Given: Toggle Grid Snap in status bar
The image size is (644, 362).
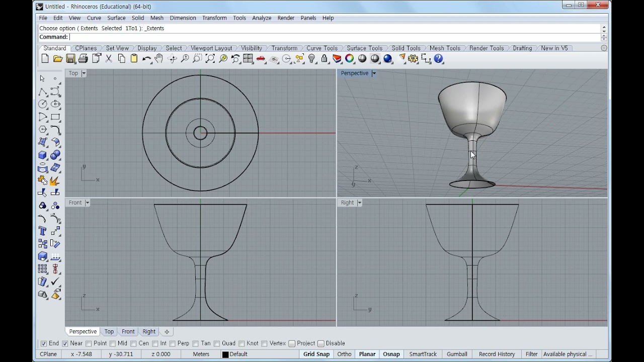Looking at the screenshot, I should click(316, 354).
